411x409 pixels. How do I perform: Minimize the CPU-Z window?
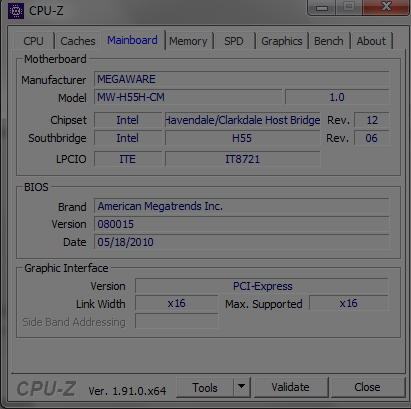[x=322, y=7]
